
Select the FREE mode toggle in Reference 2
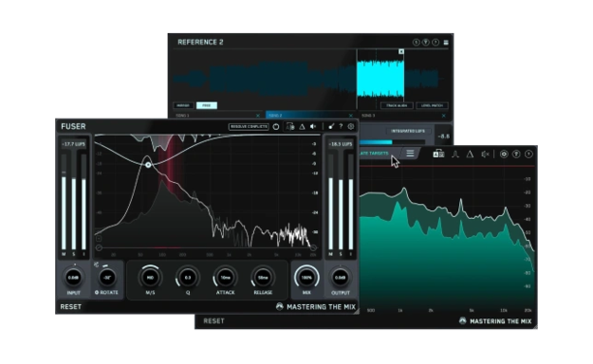(x=207, y=105)
